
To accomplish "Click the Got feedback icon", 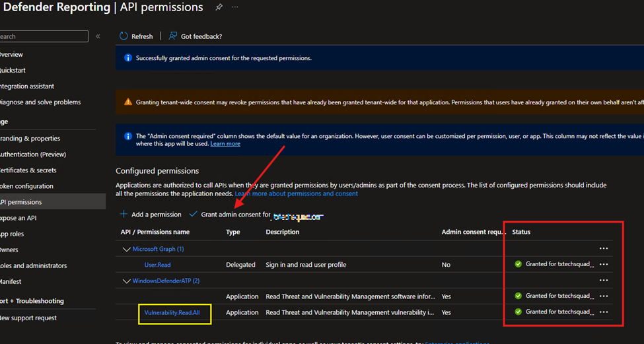I will [x=173, y=36].
